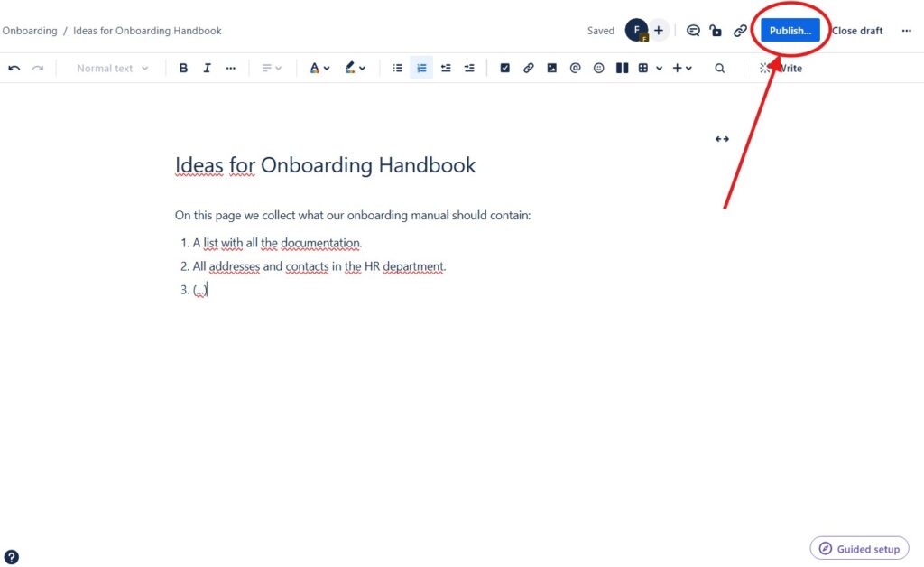The height and width of the screenshot is (567, 924).
Task: Add a column layout
Action: click(622, 67)
